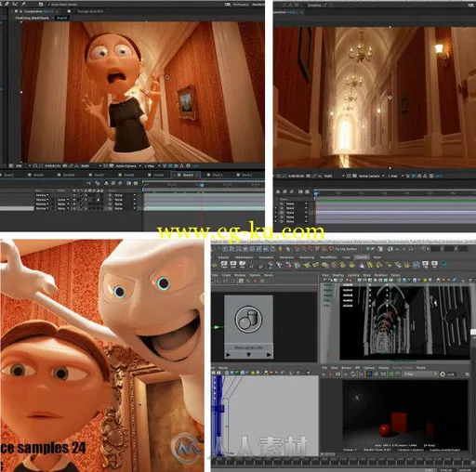Click Render Region icon in Render View
The height and width of the screenshot is (472, 476).
tap(330, 374)
